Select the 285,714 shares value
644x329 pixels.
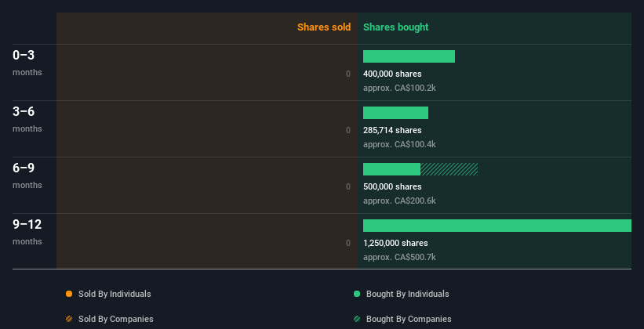[392, 131]
